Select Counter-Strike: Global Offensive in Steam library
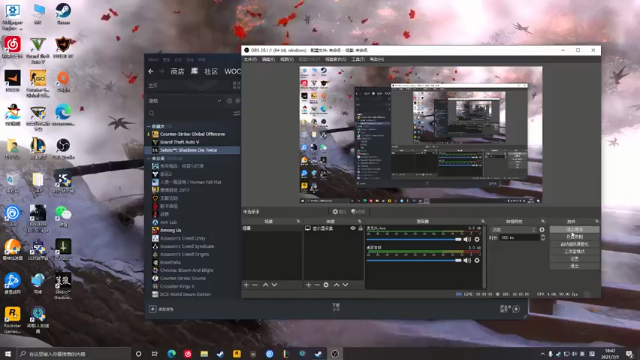Screen dimensions: 640x360 pos(192,134)
